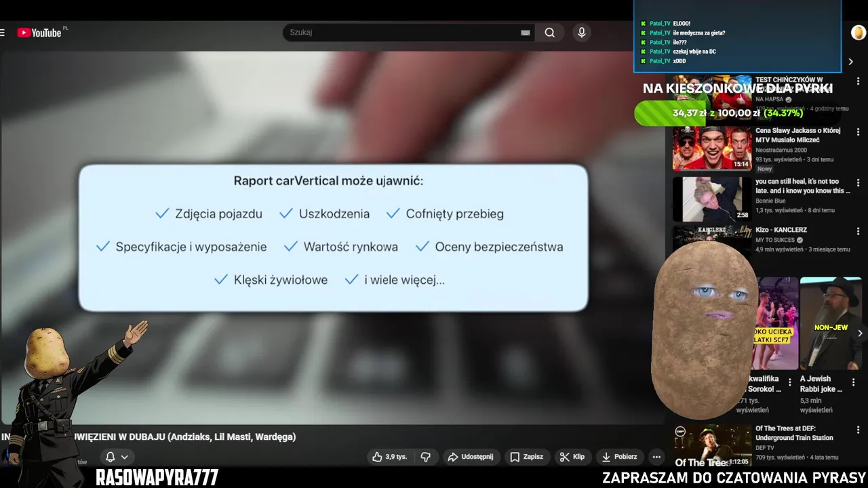
Task: Click the verified badge next to MY TO SUKCES
Action: 800,240
